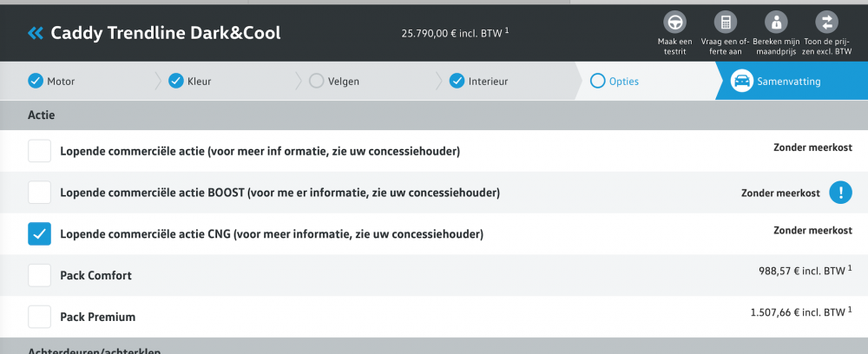Viewport: 868px width, 354px height.
Task: Click the 25.790,00 € incl. BTW price
Action: pos(455,33)
